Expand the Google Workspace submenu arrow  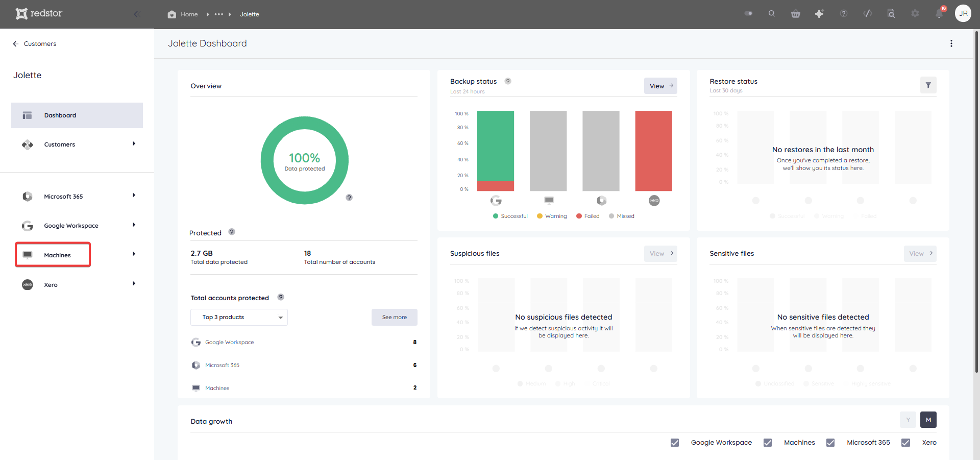tap(134, 225)
